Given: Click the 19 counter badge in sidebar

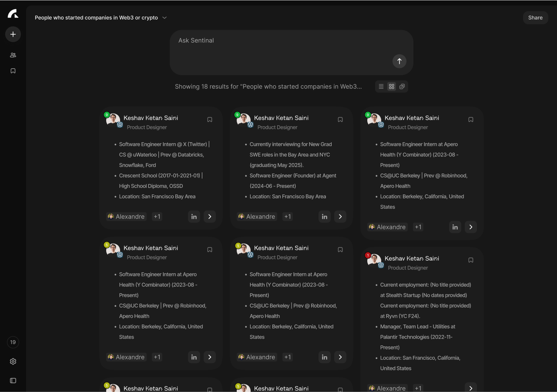Looking at the screenshot, I should 13,342.
